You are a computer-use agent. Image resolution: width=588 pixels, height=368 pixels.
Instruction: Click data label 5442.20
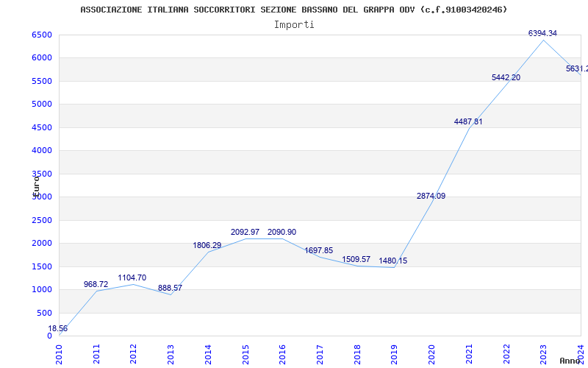(506, 77)
